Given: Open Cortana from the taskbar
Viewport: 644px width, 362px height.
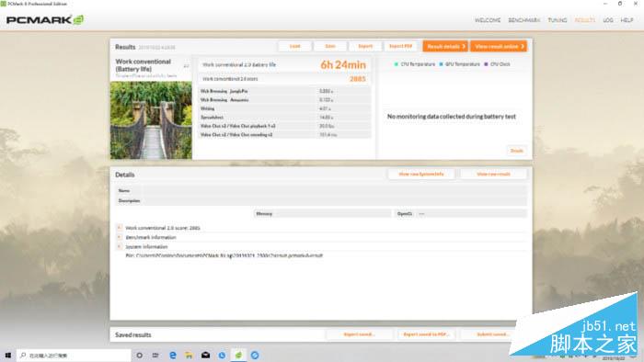Looking at the screenshot, I should tap(140, 355).
